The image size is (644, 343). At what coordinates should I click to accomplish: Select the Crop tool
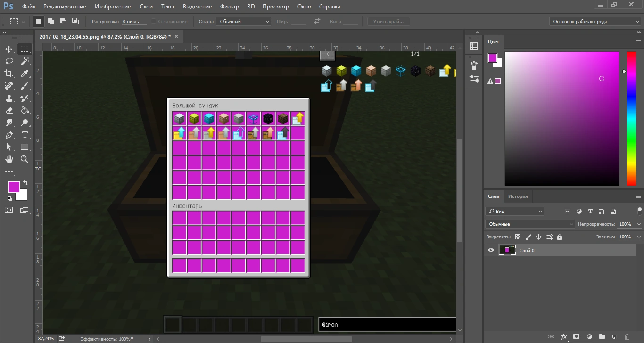pyautogui.click(x=9, y=73)
